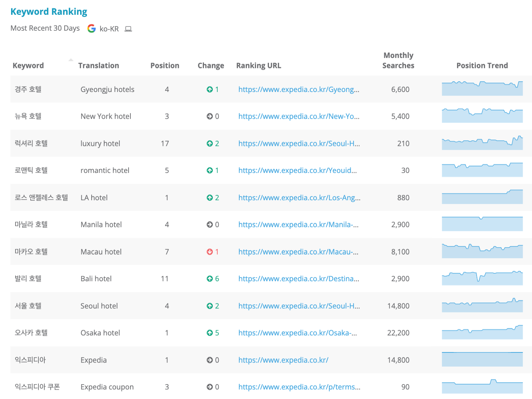Click the no-change arrow icon for Expedia coupon

[x=209, y=387]
